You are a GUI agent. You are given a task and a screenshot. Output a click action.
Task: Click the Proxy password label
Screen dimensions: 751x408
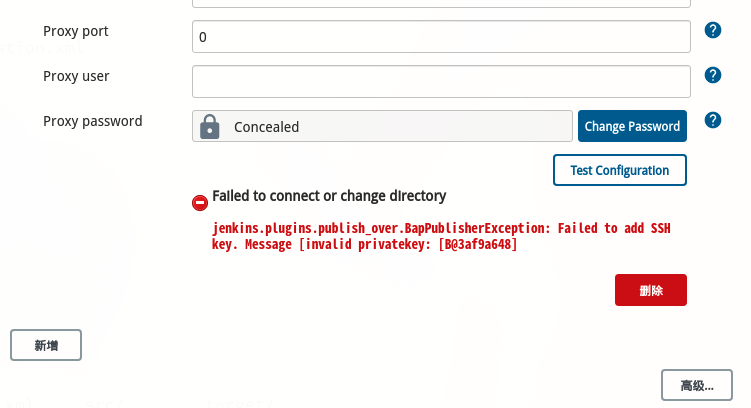[x=93, y=121]
